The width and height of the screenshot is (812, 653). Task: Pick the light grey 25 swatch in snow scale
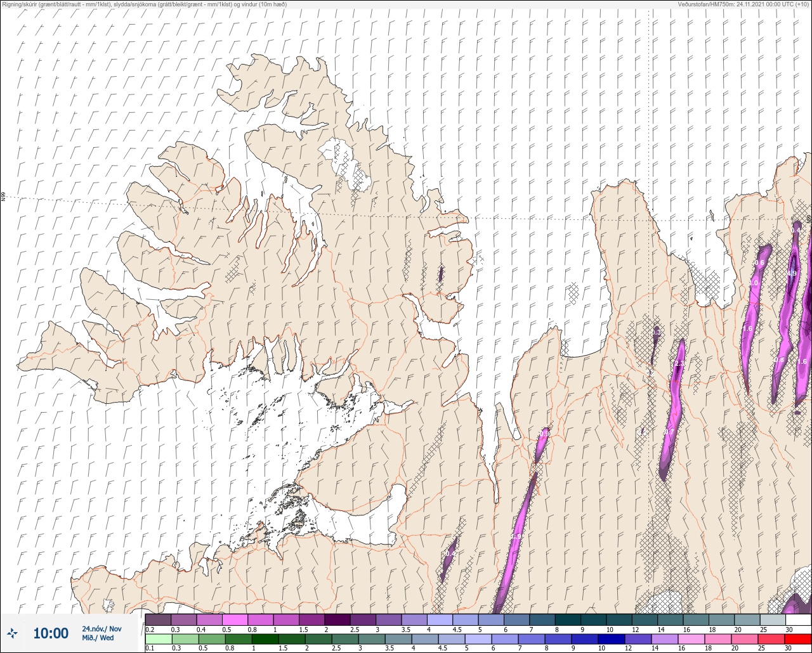(773, 619)
